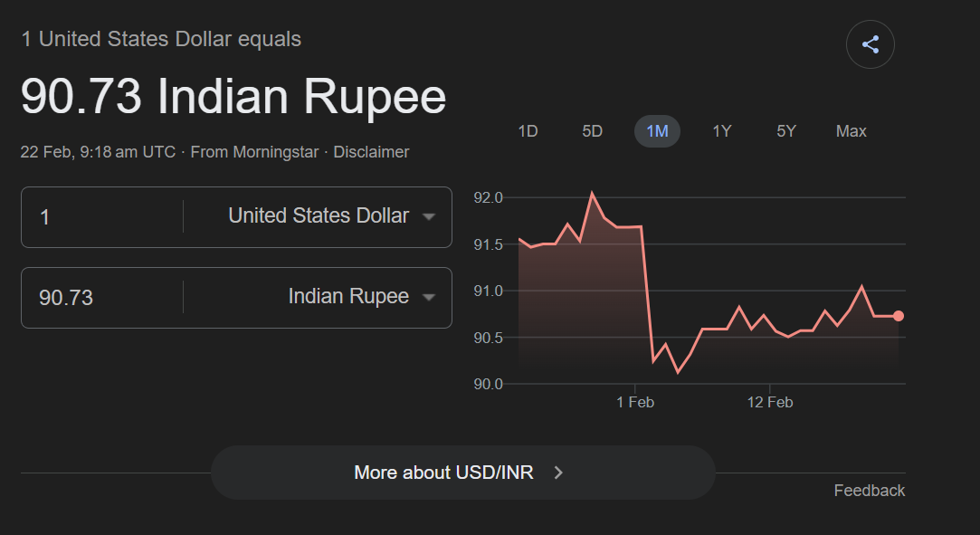The image size is (980, 535).
Task: Show the 1Y chart range
Action: 721,131
